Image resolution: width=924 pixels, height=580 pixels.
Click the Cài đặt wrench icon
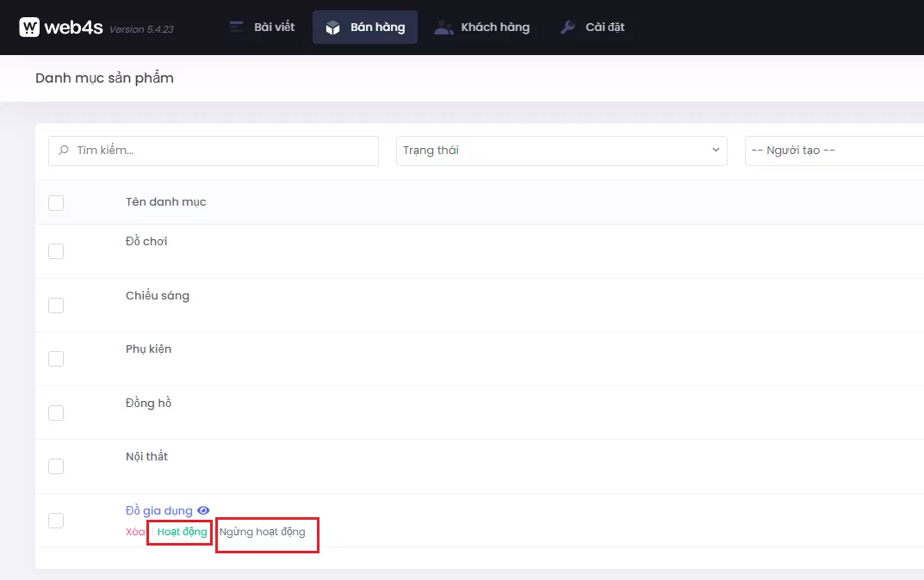tap(567, 28)
